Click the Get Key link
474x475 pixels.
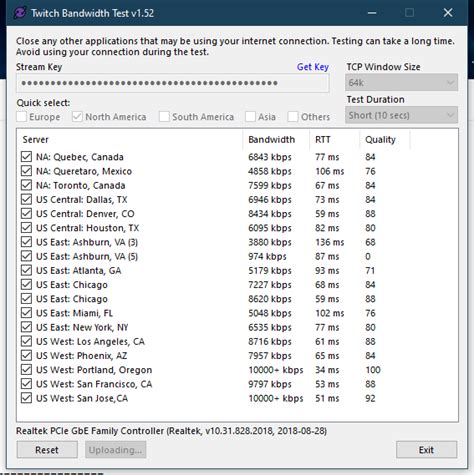click(313, 67)
